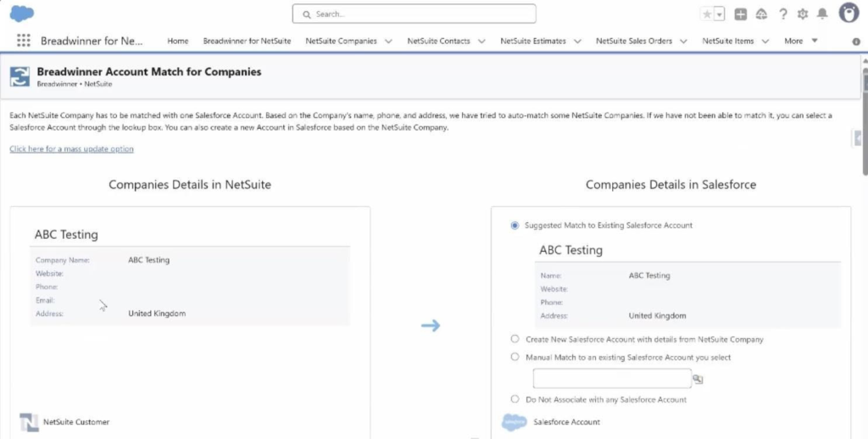
Task: Choose Do Not Associate with any Salesforce Account
Action: [515, 399]
